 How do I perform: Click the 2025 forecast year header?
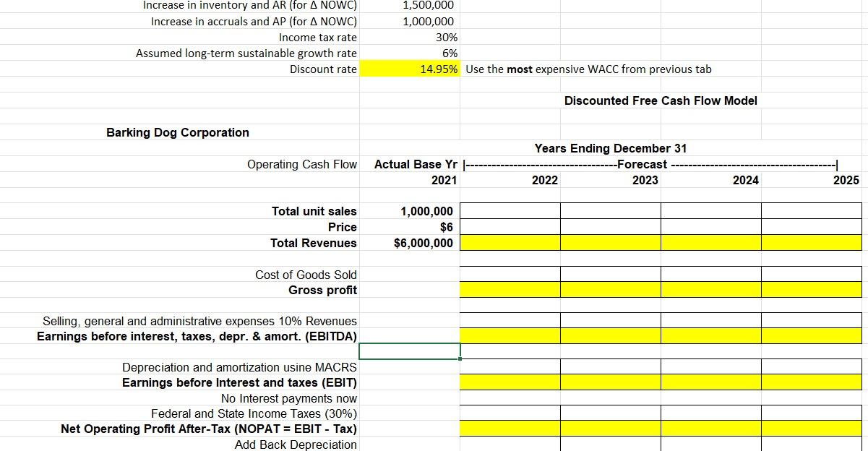click(848, 180)
